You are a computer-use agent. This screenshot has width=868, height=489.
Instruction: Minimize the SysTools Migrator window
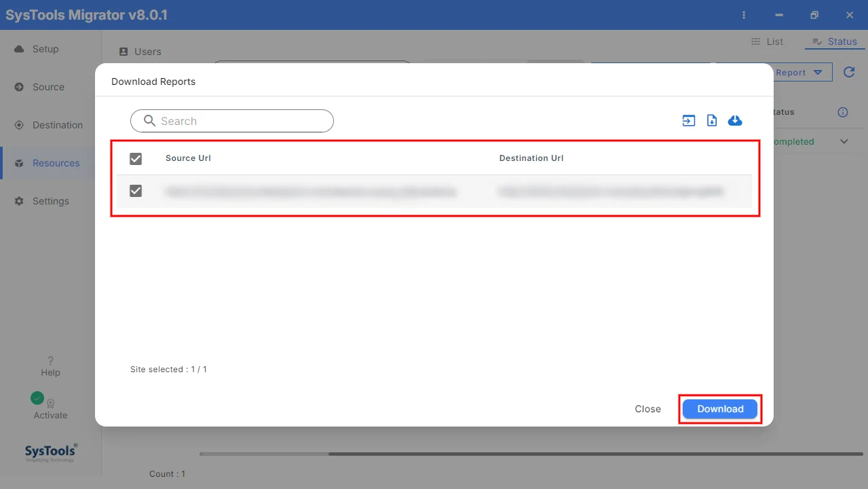(x=779, y=15)
